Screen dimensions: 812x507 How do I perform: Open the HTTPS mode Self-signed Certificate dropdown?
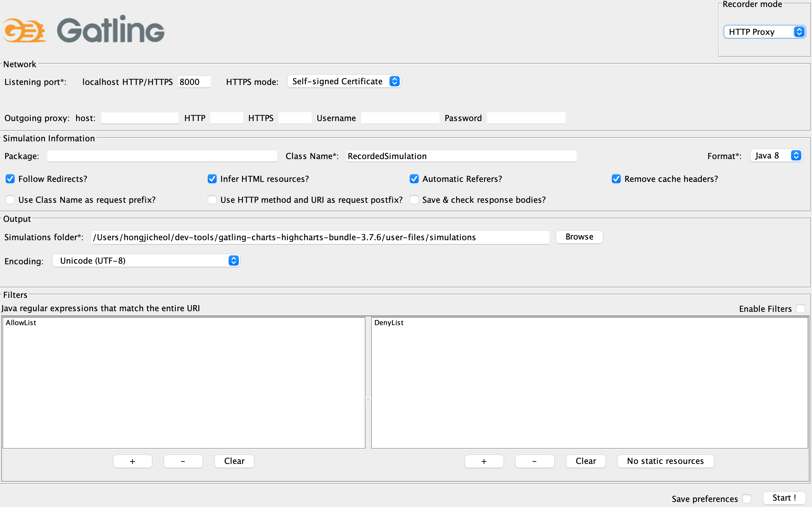click(344, 81)
